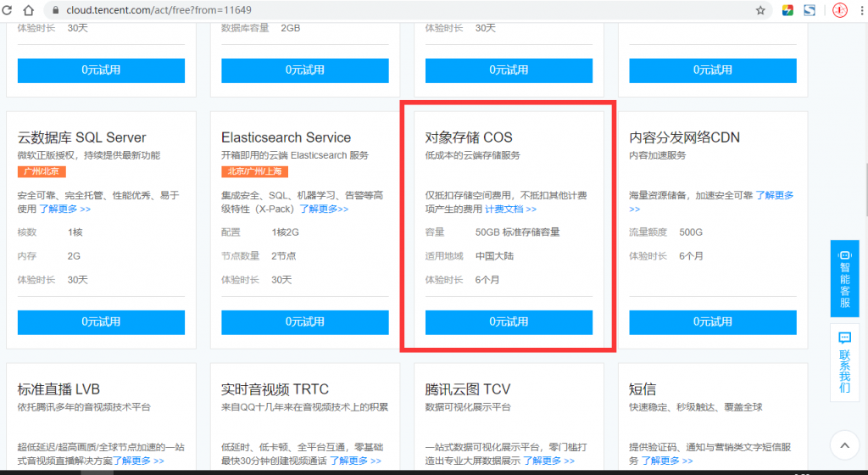The height and width of the screenshot is (475, 868).
Task: Open 了解更多 link in 实时音视频 TRTC card
Action: [355, 461]
